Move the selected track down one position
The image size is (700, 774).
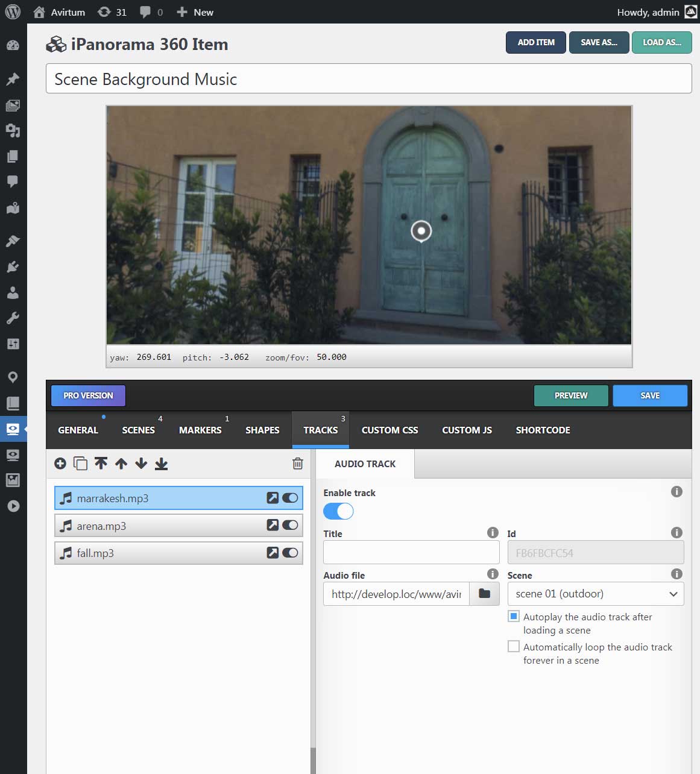click(141, 464)
